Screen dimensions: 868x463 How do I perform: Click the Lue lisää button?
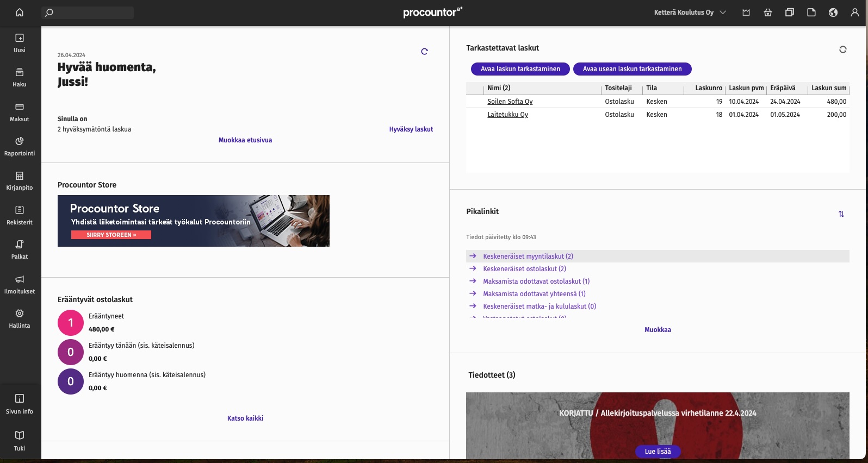pyautogui.click(x=658, y=452)
